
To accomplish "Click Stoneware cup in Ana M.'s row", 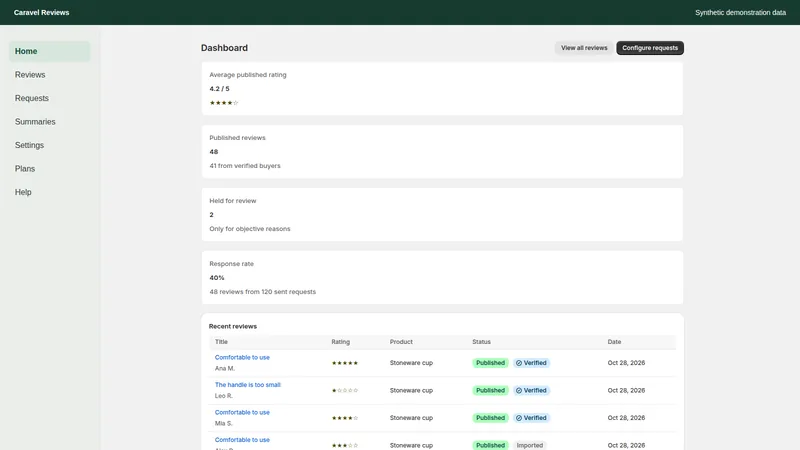I will pyautogui.click(x=411, y=363).
